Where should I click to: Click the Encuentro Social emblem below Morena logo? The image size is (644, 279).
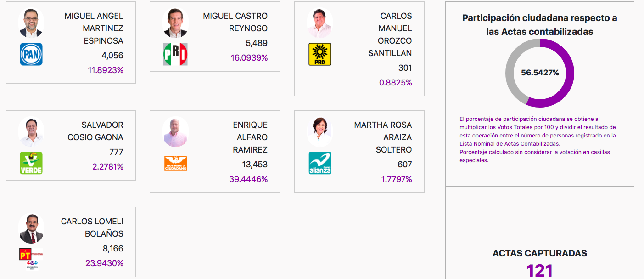coord(33,265)
